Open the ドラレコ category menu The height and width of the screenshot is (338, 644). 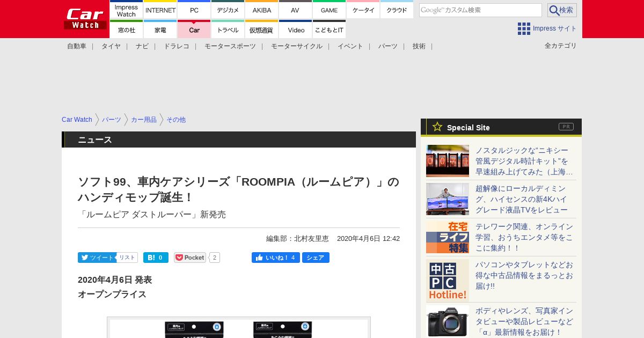pyautogui.click(x=177, y=46)
